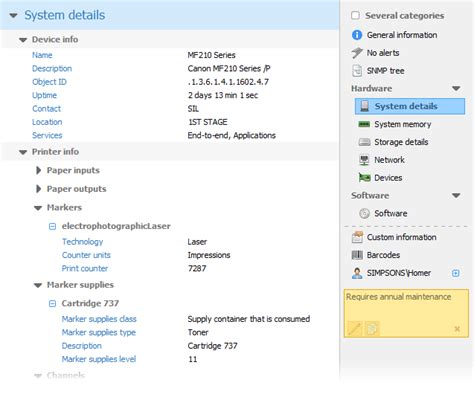Click the Print counter field link
474x394 pixels.
pyautogui.click(x=85, y=268)
